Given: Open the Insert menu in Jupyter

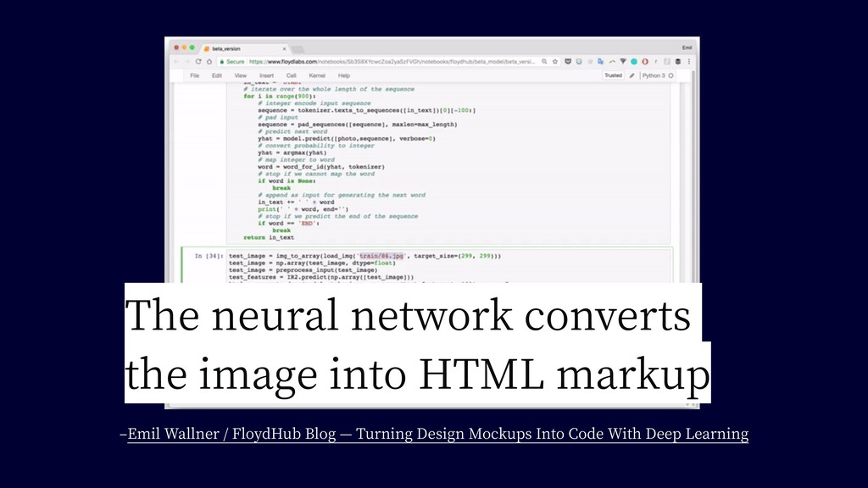Looking at the screenshot, I should pyautogui.click(x=267, y=75).
